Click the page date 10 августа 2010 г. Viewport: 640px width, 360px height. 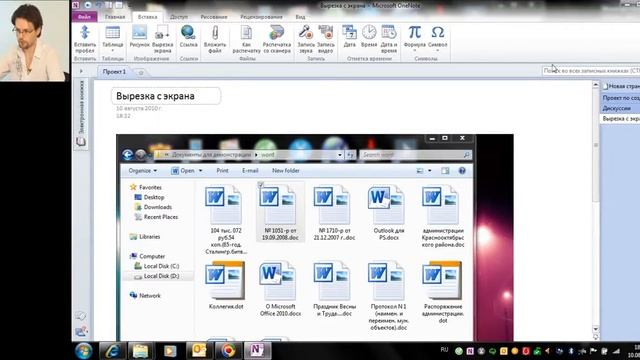click(x=139, y=109)
